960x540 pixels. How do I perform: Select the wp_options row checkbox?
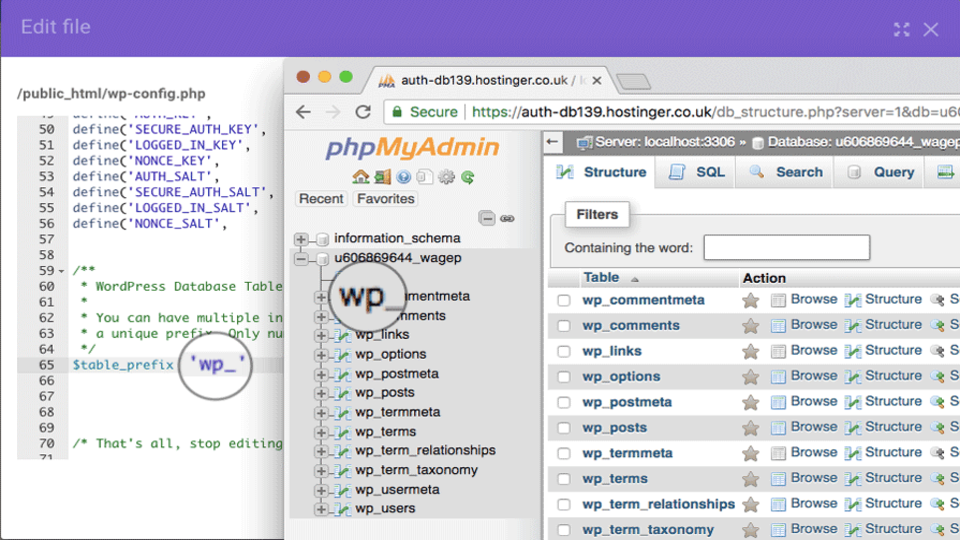564,377
